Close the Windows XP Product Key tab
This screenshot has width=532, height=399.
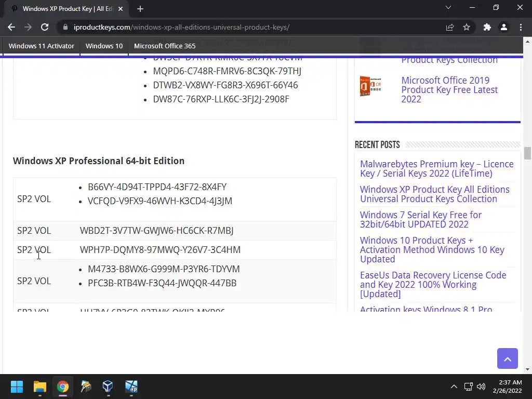(x=121, y=9)
